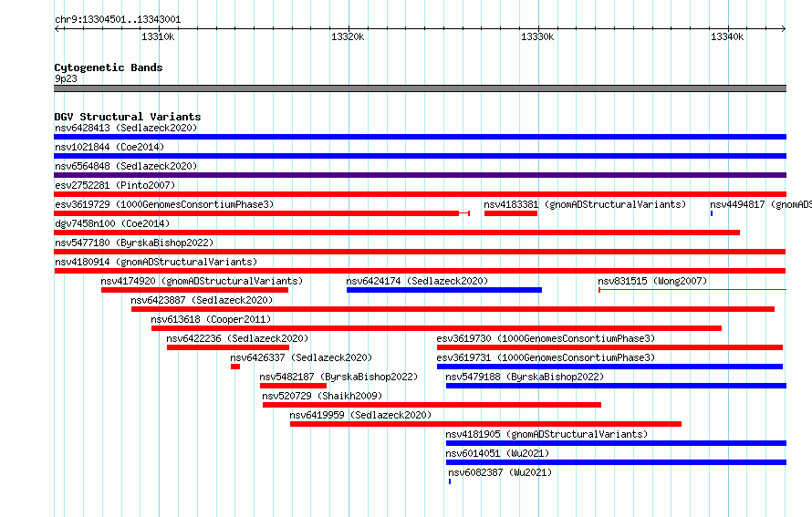Image resolution: width=812 pixels, height=517 pixels.
Task: Select the short red bar under nsv4183381
Action: point(511,213)
